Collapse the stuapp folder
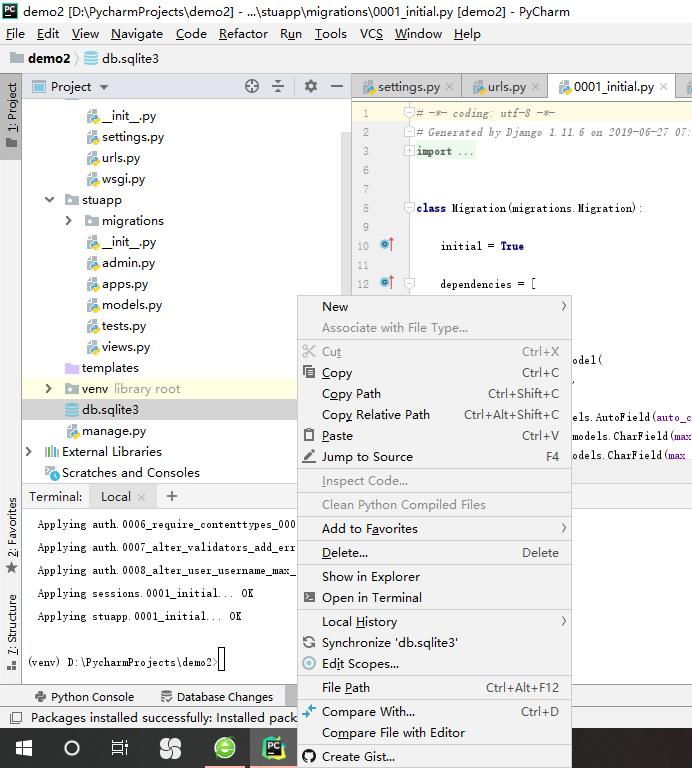This screenshot has height=768, width=692. point(49,199)
